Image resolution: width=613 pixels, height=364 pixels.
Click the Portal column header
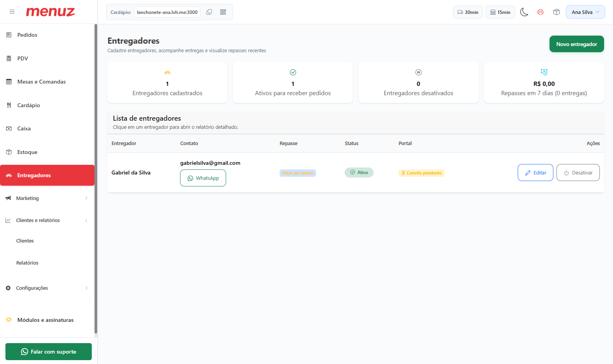click(405, 143)
